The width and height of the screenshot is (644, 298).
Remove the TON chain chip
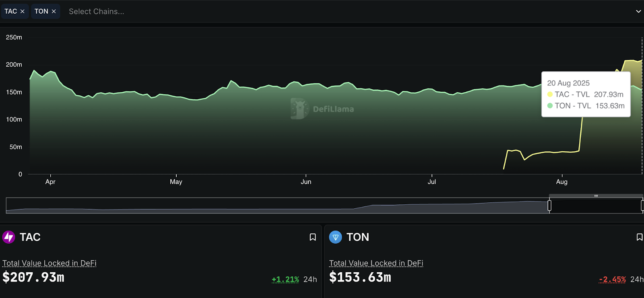click(x=54, y=11)
